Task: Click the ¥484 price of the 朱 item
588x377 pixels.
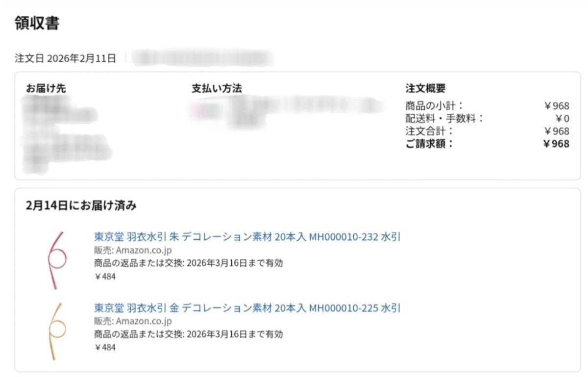Action: (x=105, y=276)
